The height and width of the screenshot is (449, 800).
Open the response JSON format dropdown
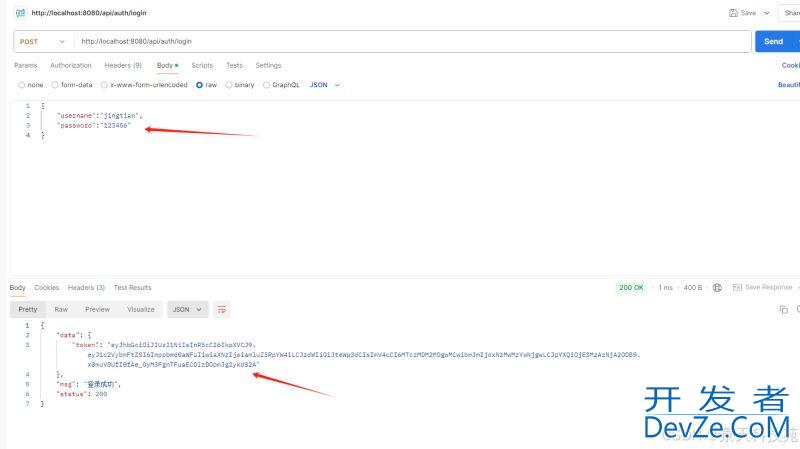[x=188, y=310]
